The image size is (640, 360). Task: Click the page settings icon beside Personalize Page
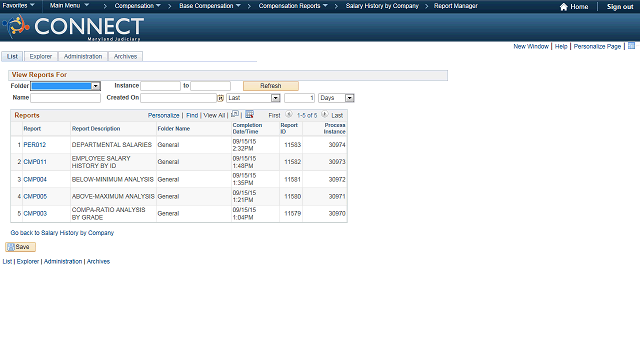631,46
